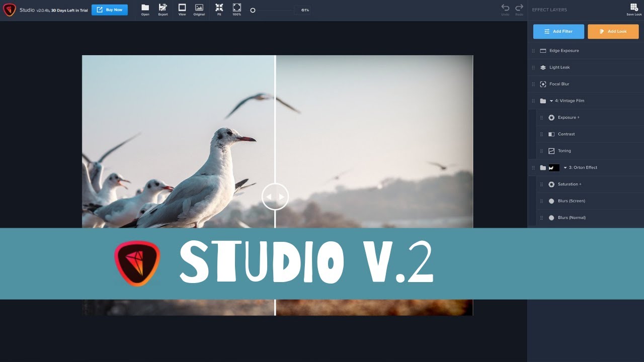Select the Edge Exposure layer icon
The width and height of the screenshot is (644, 362).
coord(543,51)
